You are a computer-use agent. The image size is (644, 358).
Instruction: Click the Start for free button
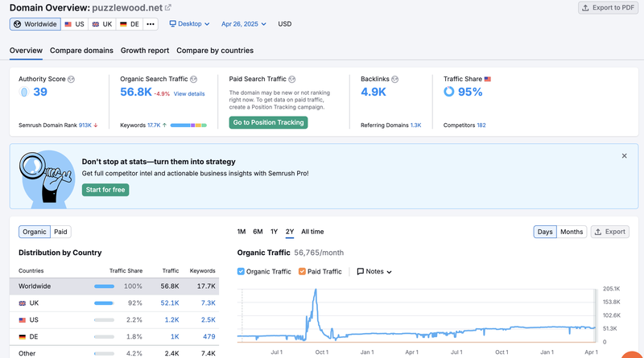(x=105, y=190)
